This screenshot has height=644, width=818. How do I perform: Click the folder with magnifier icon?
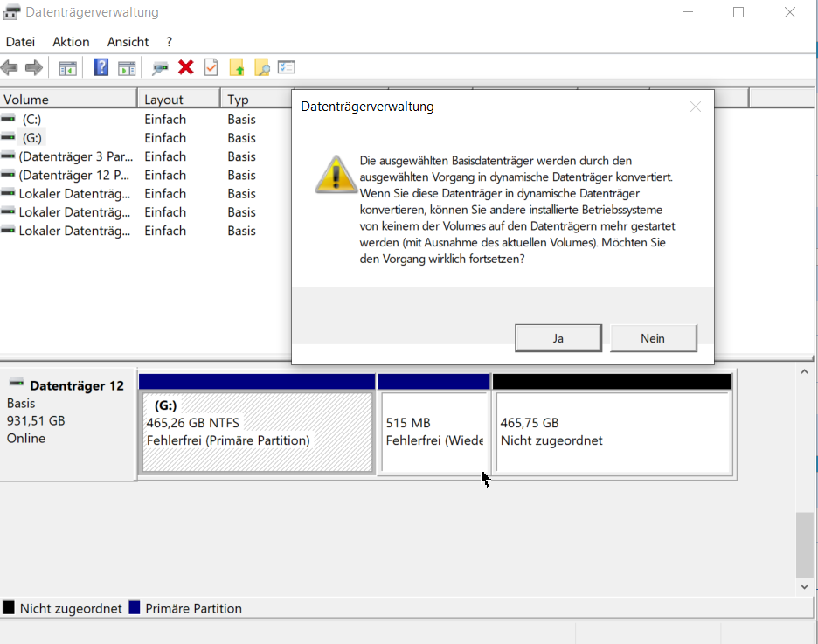261,67
